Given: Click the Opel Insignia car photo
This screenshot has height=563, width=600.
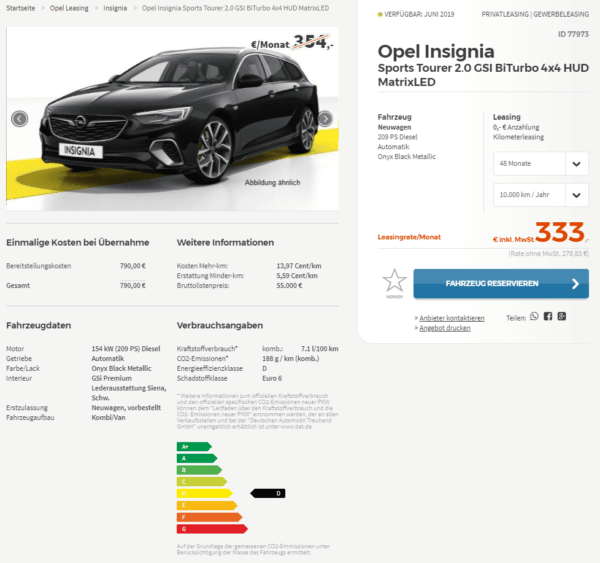Looking at the screenshot, I should click(172, 119).
